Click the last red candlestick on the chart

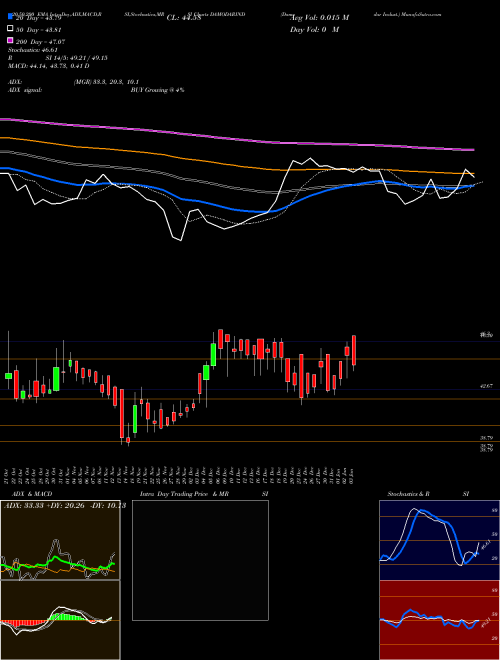pos(354,350)
